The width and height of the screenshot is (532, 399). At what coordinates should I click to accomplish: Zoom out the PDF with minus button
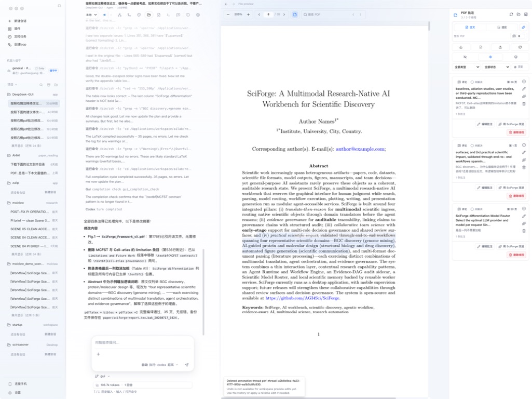point(228,15)
